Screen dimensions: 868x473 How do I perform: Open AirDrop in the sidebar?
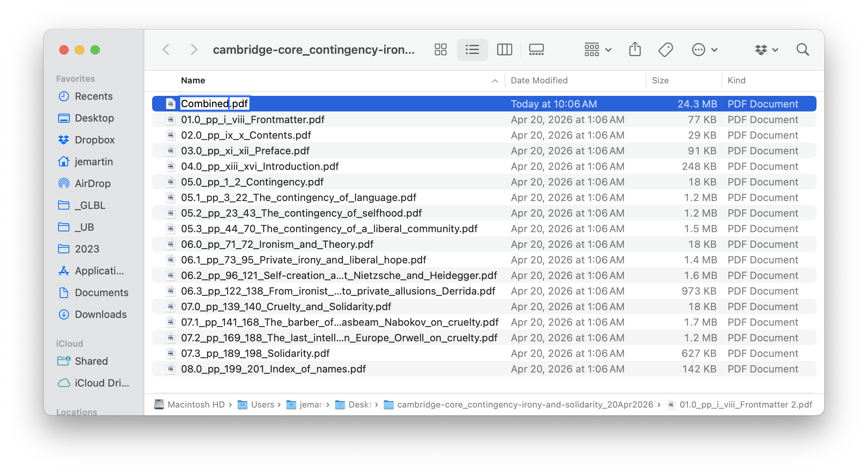pyautogui.click(x=92, y=184)
